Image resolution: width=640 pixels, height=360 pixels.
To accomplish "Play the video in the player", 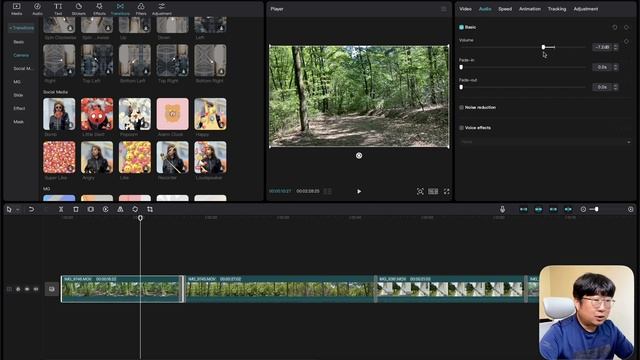I will (x=359, y=191).
